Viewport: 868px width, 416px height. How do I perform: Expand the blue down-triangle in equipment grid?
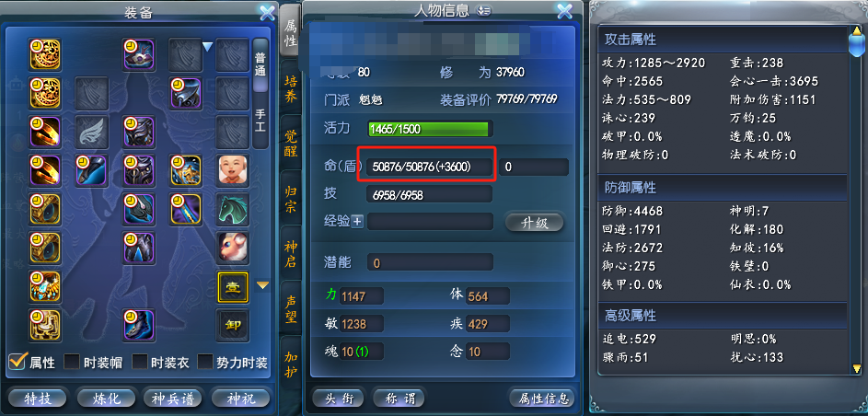pyautogui.click(x=207, y=48)
